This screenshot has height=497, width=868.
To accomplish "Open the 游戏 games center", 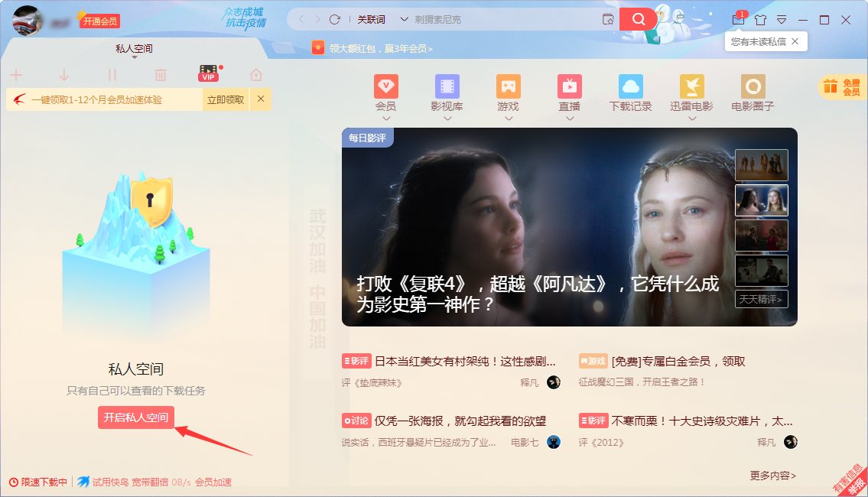I will 507,88.
